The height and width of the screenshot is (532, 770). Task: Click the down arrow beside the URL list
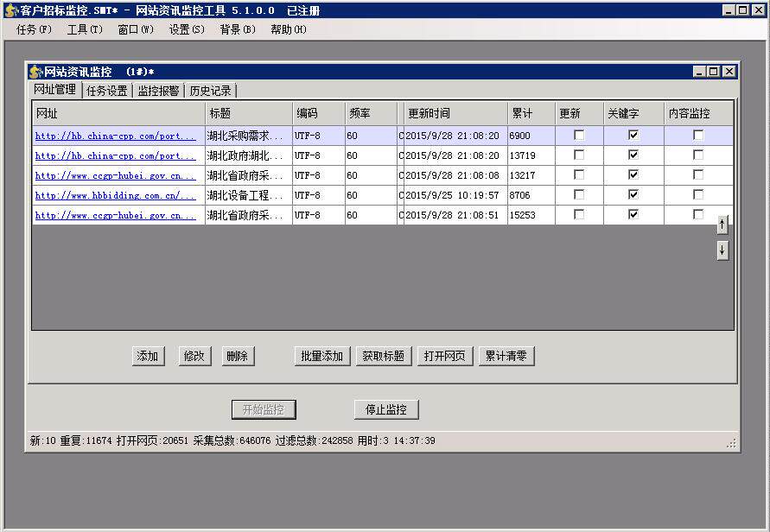722,250
